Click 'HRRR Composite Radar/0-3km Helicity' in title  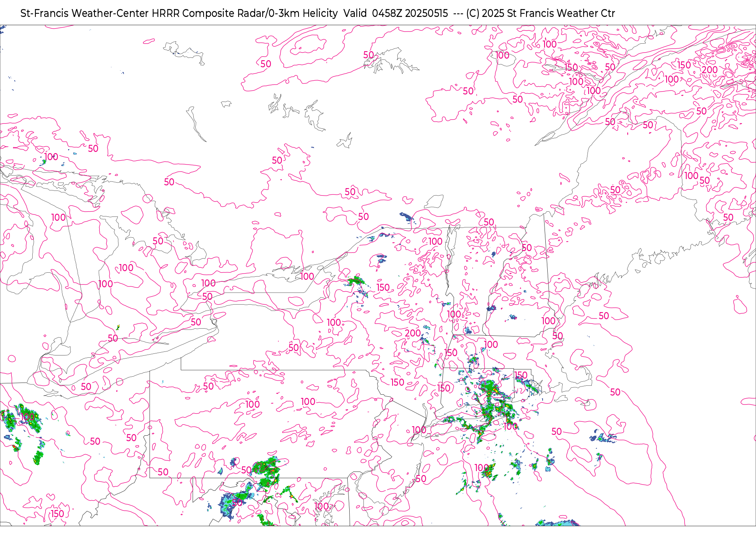245,13
